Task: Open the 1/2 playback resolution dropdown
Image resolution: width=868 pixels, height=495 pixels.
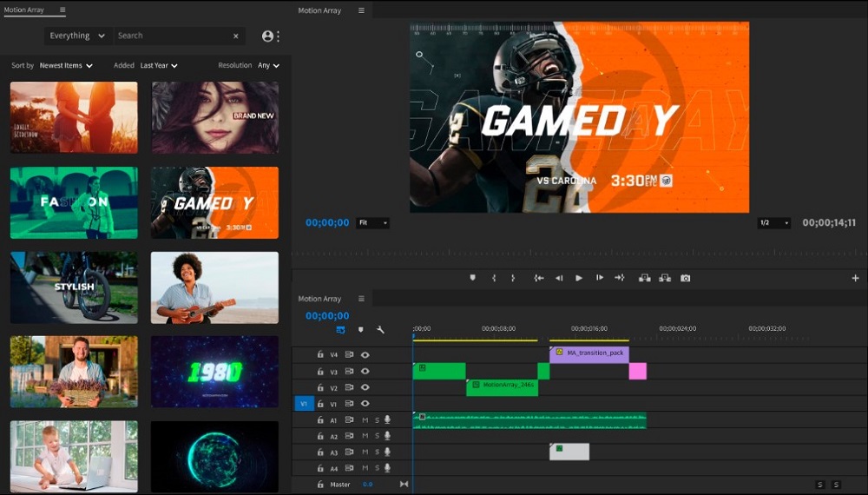Action: pos(774,222)
